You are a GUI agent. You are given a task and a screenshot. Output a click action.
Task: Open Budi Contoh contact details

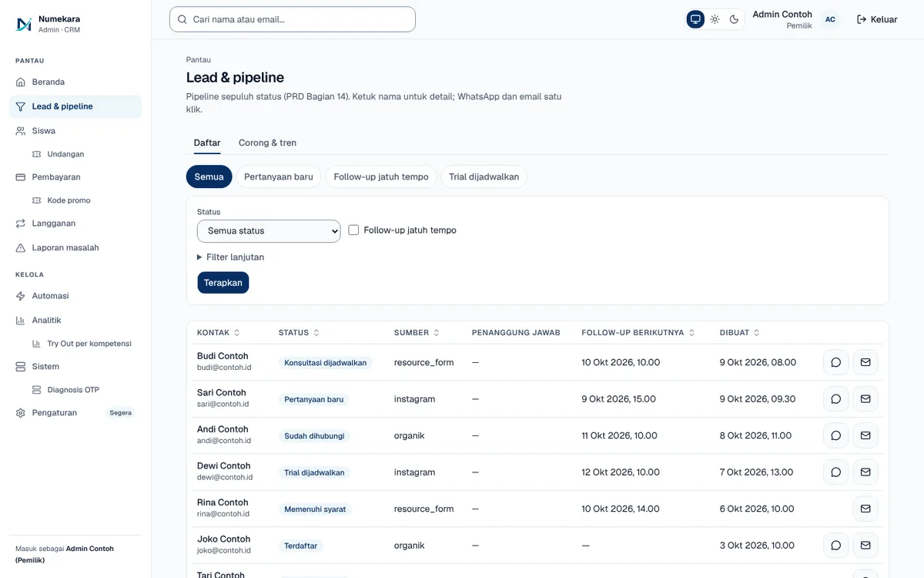point(223,356)
